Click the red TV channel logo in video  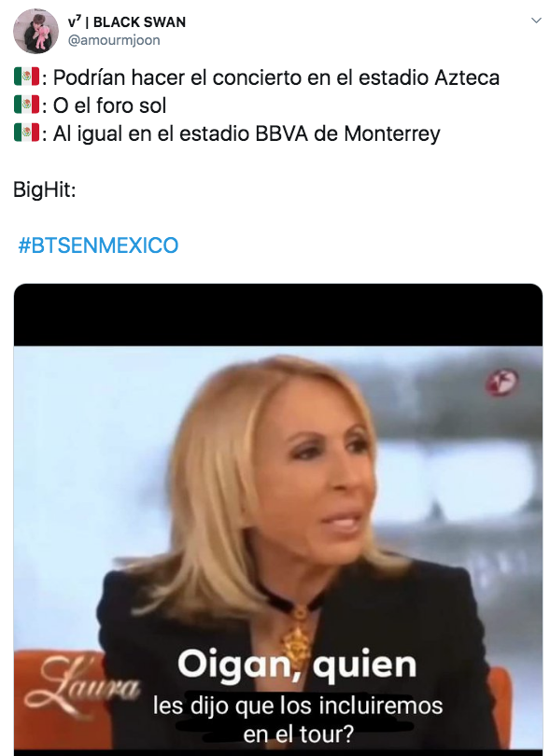tap(501, 383)
